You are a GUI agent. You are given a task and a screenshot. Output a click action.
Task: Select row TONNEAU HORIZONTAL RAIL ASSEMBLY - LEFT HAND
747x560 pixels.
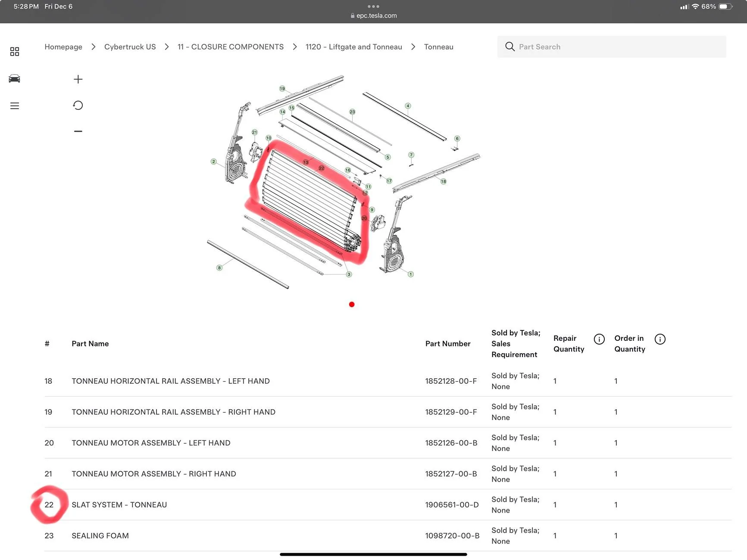point(388,381)
